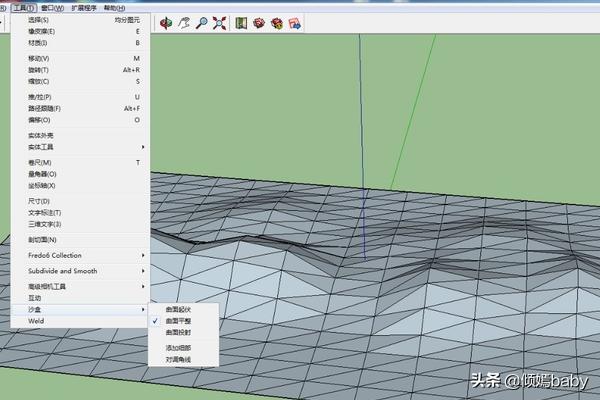600x400 pixels.
Task: Expand the Fredo6 Collection submenu
Action: point(80,255)
